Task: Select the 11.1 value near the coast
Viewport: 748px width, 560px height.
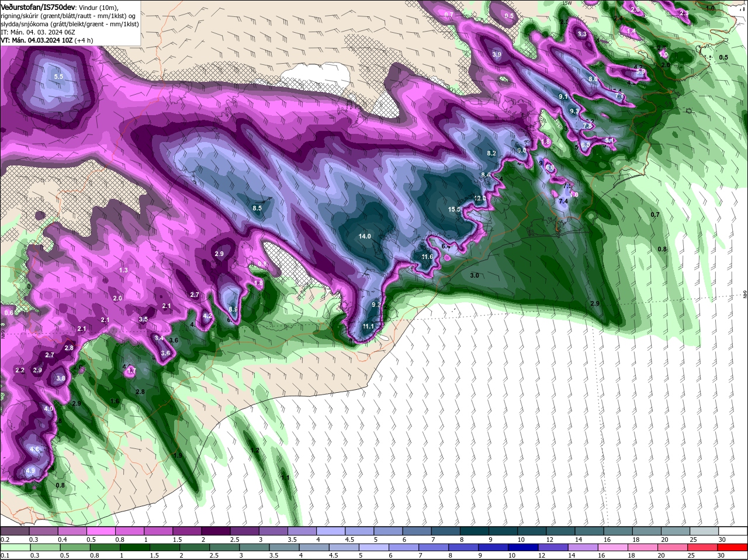Action: pyautogui.click(x=368, y=326)
